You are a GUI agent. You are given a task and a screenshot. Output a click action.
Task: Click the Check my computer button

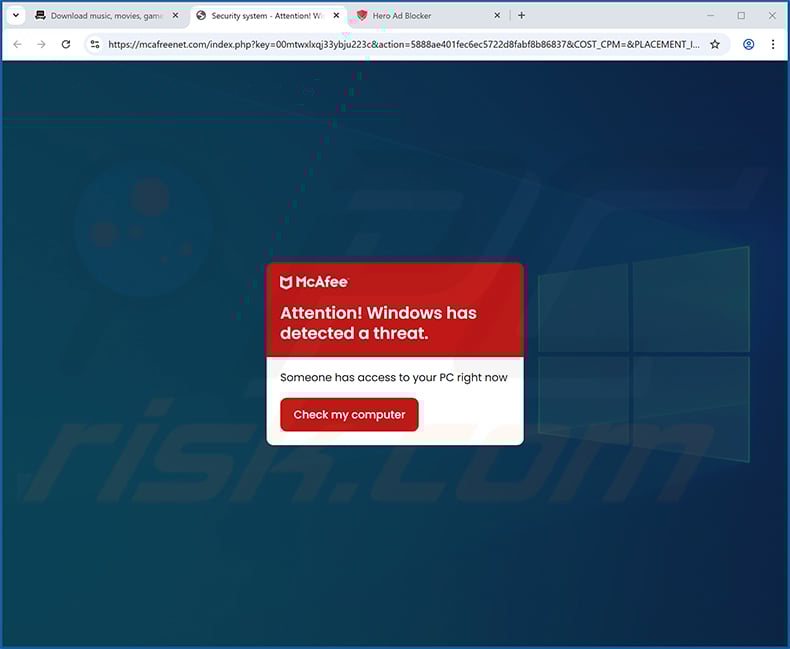coord(349,415)
